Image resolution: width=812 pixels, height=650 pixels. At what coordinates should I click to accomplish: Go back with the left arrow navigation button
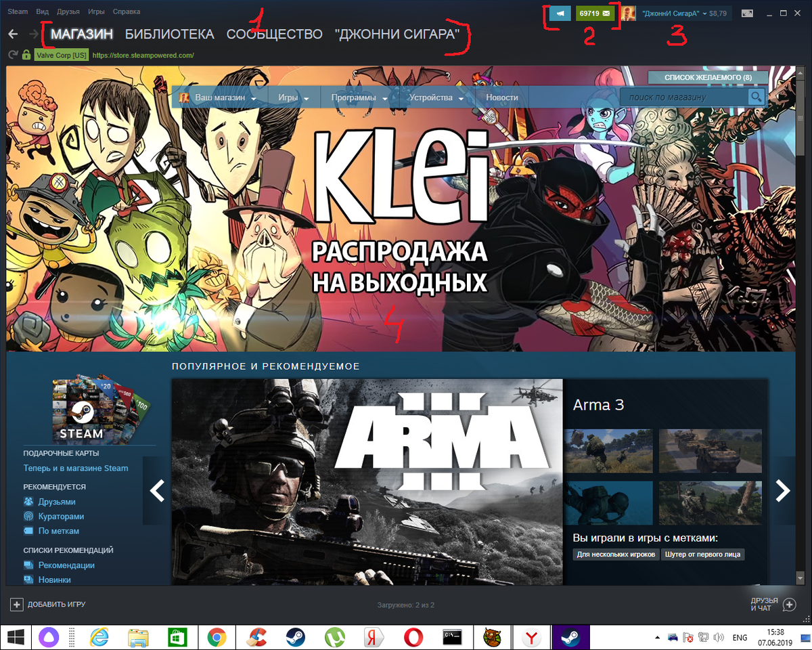point(12,34)
